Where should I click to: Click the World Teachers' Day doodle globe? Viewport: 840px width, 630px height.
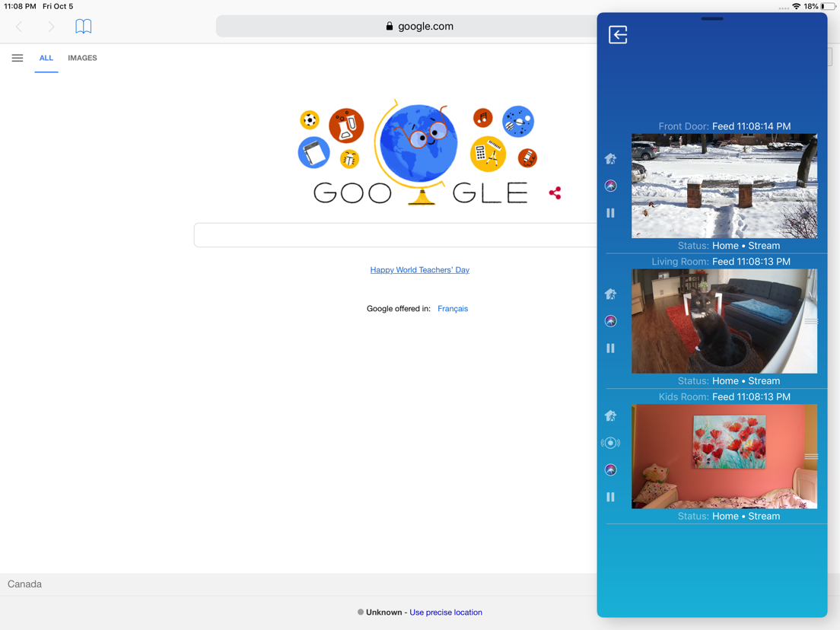(418, 145)
